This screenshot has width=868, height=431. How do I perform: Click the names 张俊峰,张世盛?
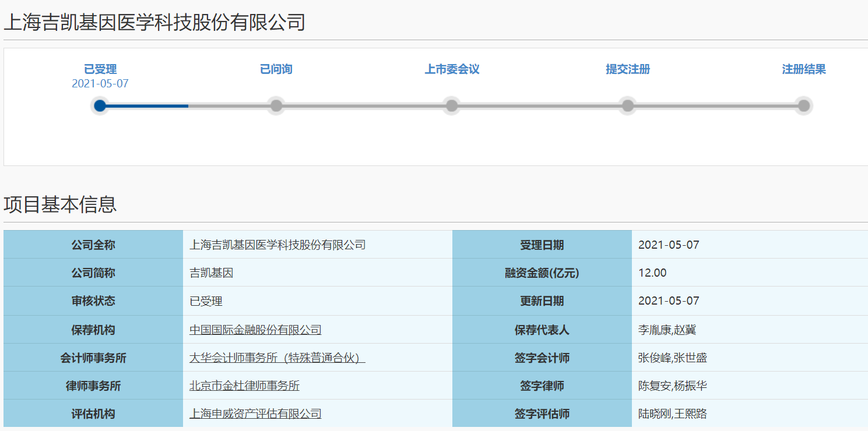(673, 358)
